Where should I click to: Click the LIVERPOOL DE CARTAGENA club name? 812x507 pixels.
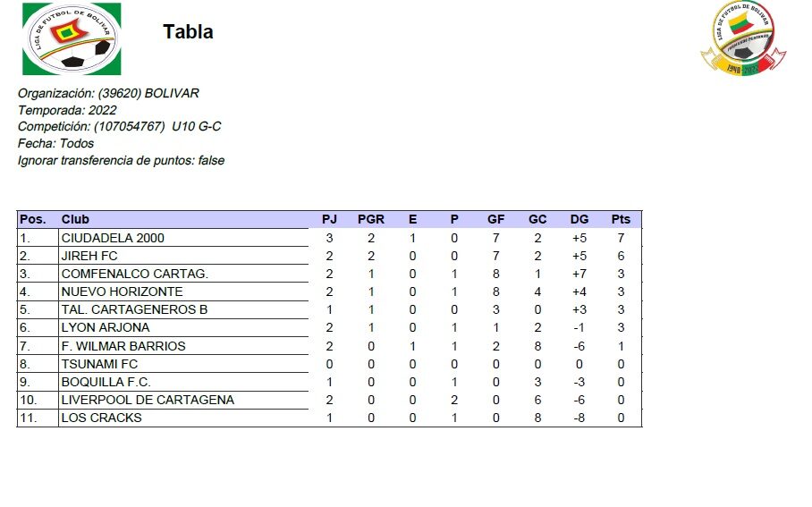pyautogui.click(x=148, y=400)
